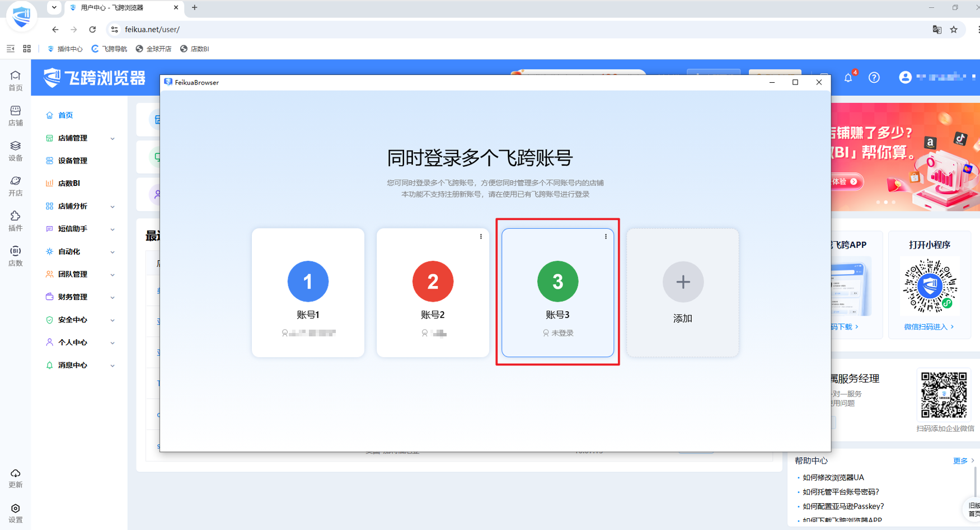The image size is (980, 530).
Task: Click the 飞跨浏览器 logo in header
Action: [x=95, y=78]
